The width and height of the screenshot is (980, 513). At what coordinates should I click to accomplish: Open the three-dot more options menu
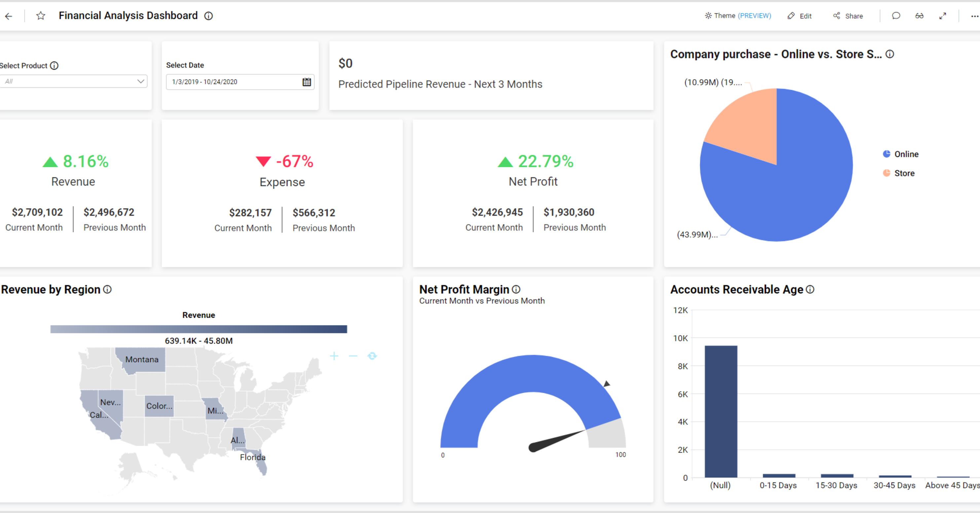point(974,16)
